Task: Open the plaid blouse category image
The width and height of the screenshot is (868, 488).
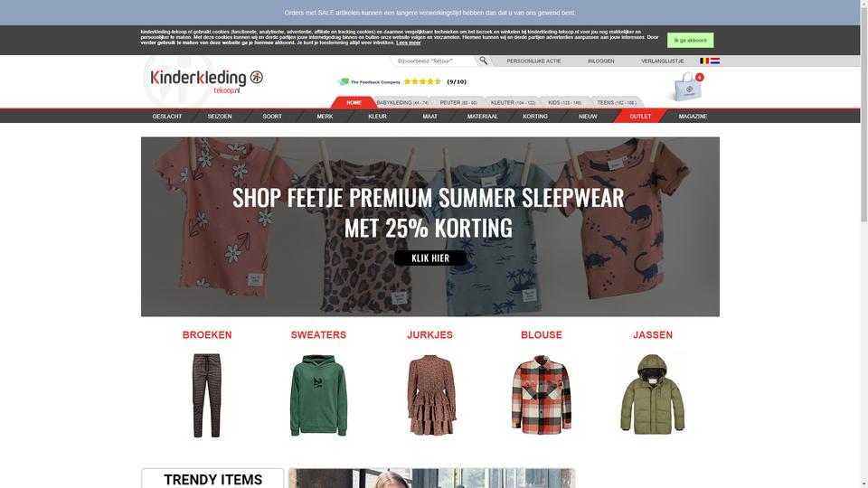Action: (542, 395)
